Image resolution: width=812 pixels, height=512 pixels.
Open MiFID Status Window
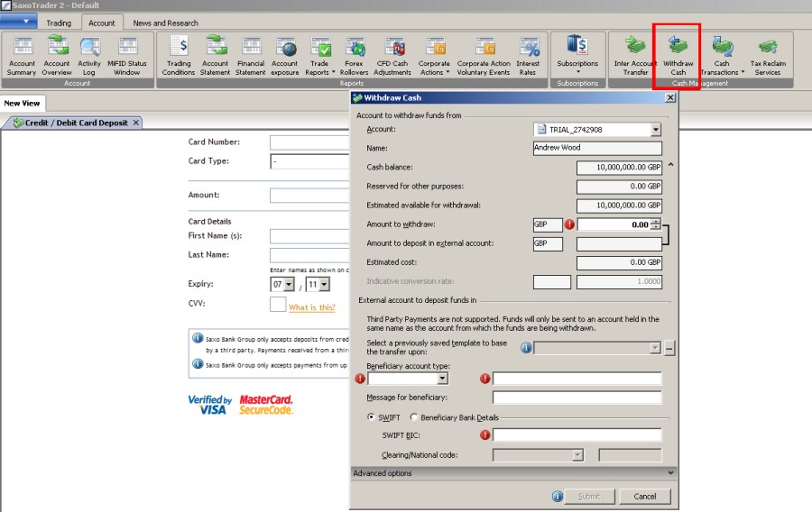(x=127, y=57)
